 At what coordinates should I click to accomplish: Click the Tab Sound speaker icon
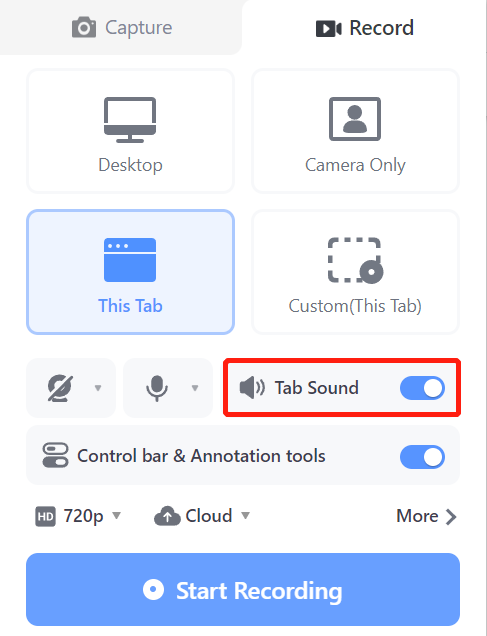[x=252, y=388]
